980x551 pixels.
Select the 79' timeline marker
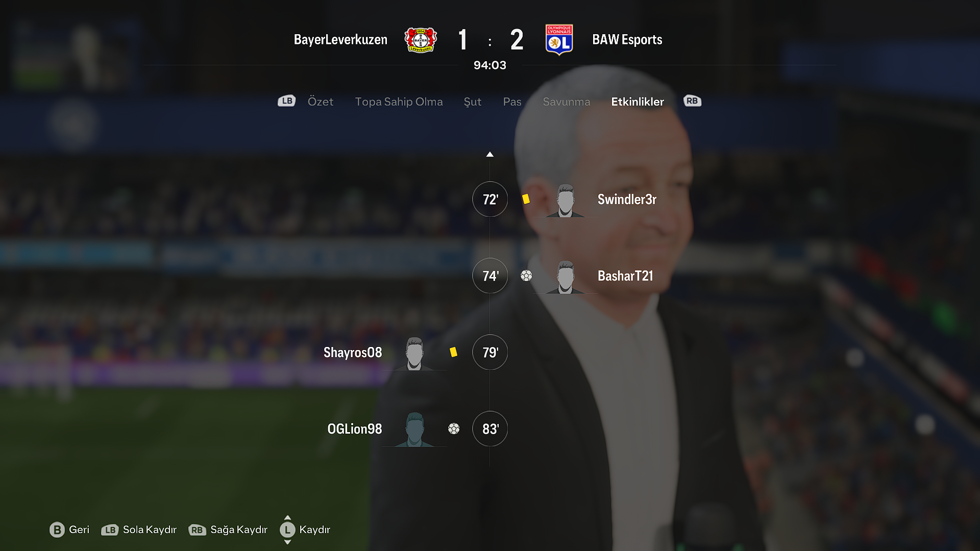click(x=490, y=352)
